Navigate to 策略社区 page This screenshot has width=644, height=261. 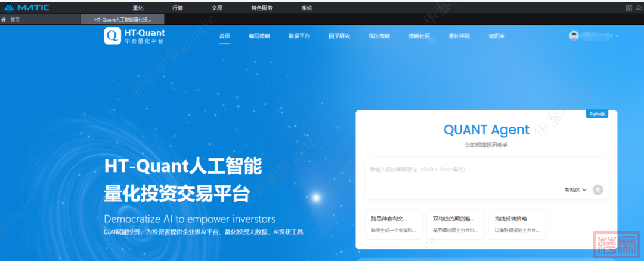(419, 36)
